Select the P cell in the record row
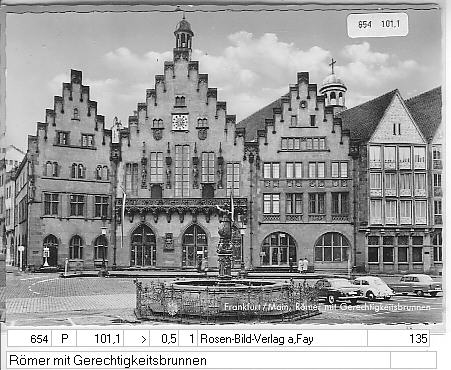Image resolution: width=451 pixels, height=370 pixels. (x=64, y=339)
